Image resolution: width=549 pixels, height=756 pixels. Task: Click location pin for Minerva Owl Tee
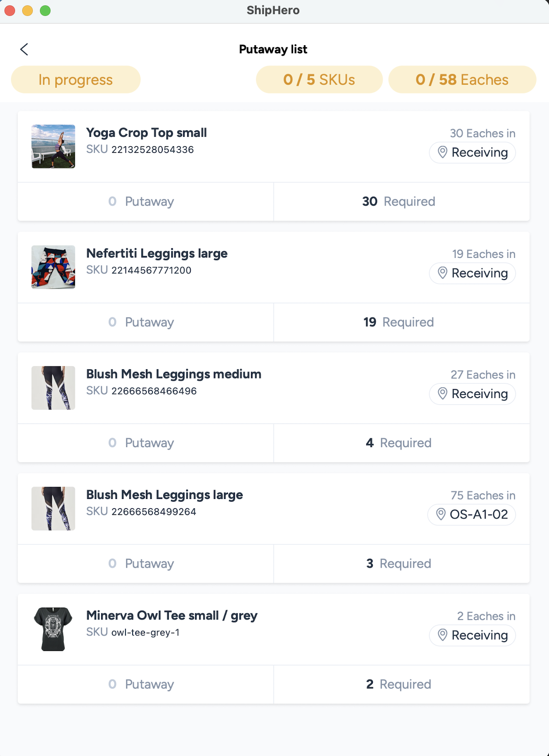pos(442,635)
